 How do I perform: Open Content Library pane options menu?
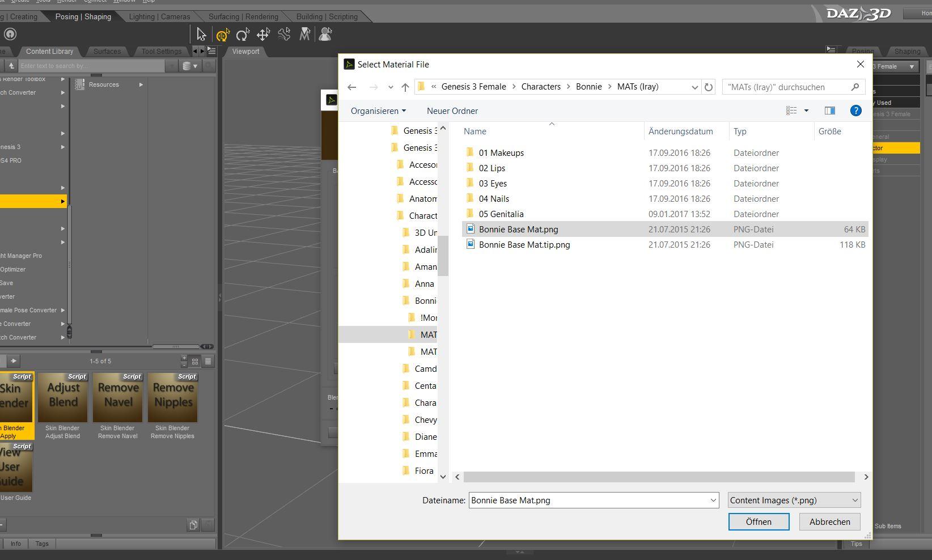[x=211, y=51]
